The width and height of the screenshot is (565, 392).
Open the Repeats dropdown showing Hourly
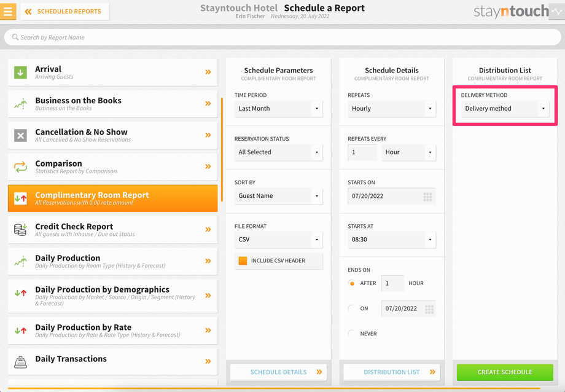[392, 109]
